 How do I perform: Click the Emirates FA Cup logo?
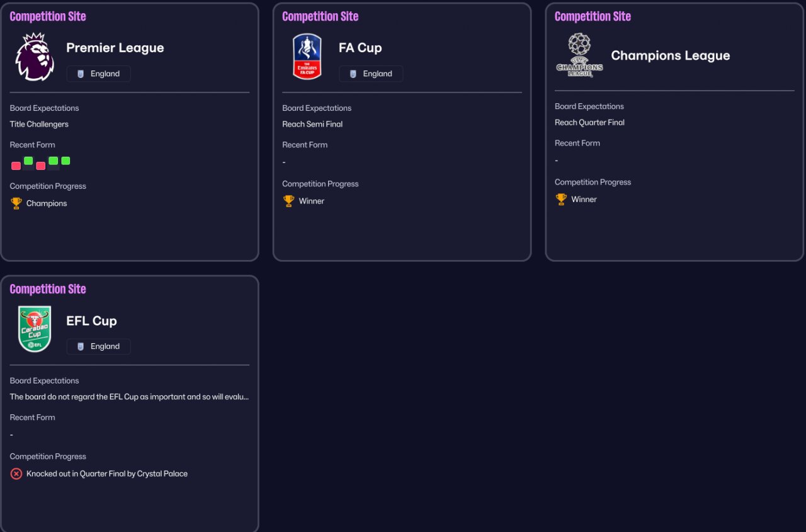pyautogui.click(x=307, y=57)
